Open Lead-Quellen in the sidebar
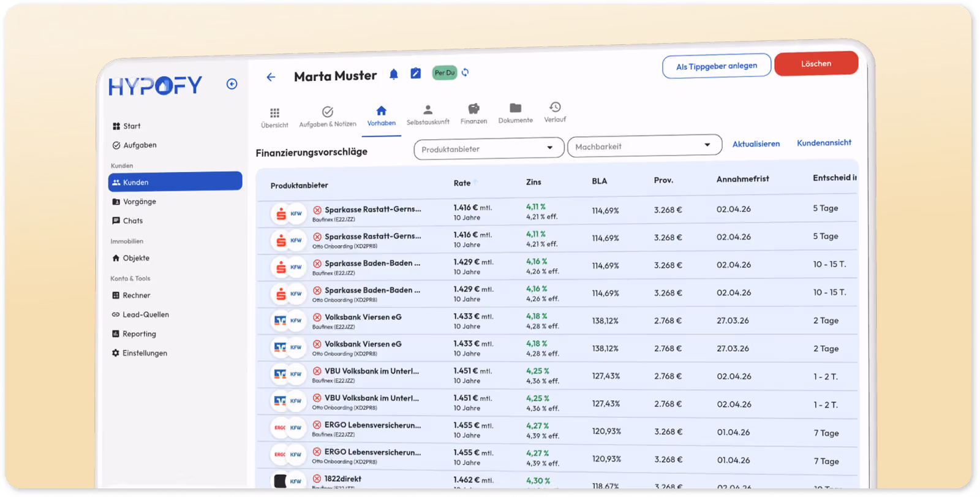The height and width of the screenshot is (497, 980). (140, 314)
